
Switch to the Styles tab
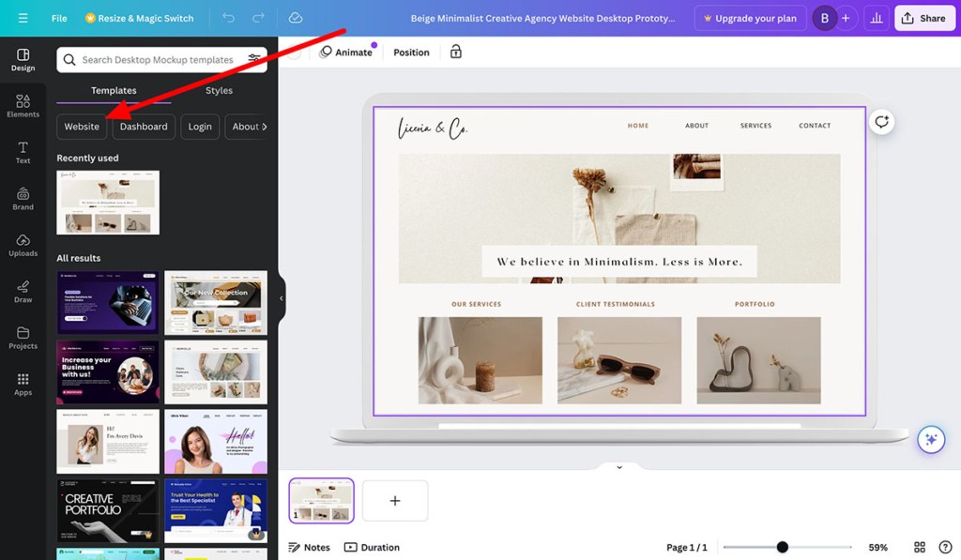(219, 90)
